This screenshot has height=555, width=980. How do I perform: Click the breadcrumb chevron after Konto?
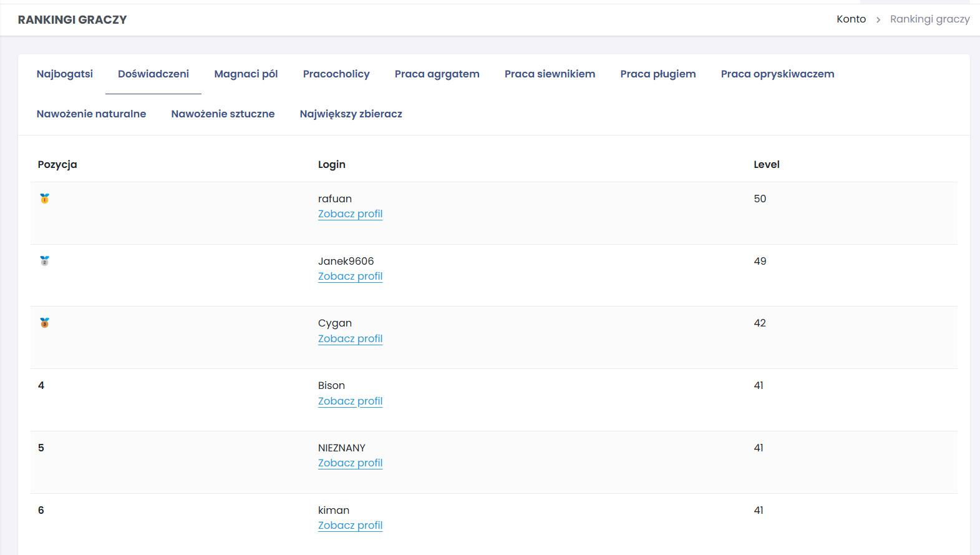pyautogui.click(x=878, y=20)
